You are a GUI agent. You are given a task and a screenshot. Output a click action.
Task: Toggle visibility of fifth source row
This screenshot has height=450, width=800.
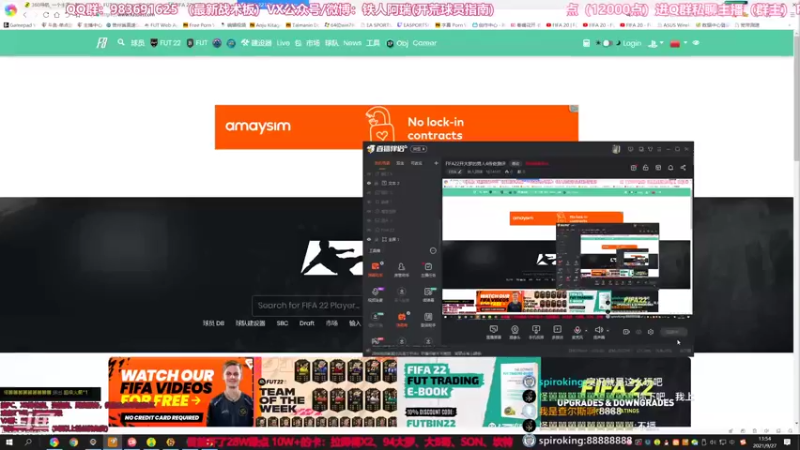369,211
